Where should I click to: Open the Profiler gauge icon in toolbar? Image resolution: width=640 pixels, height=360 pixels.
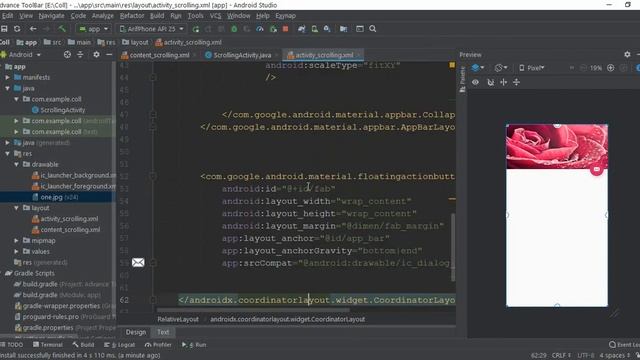tap(260, 29)
